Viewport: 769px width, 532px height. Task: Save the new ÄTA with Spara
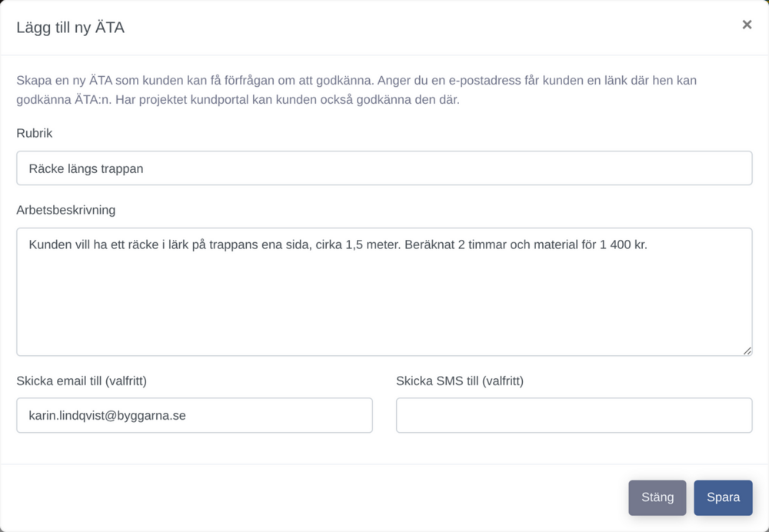point(723,497)
